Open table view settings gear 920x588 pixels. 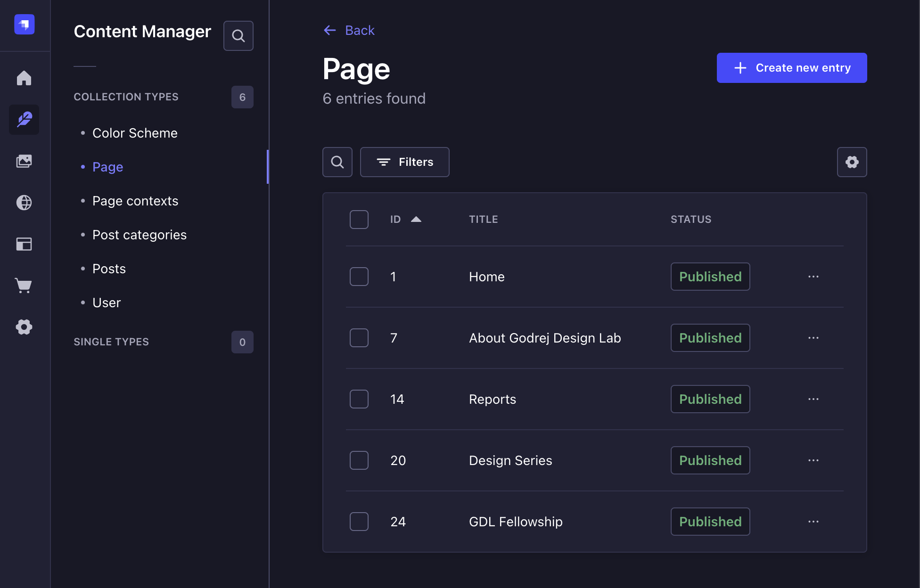coord(852,162)
